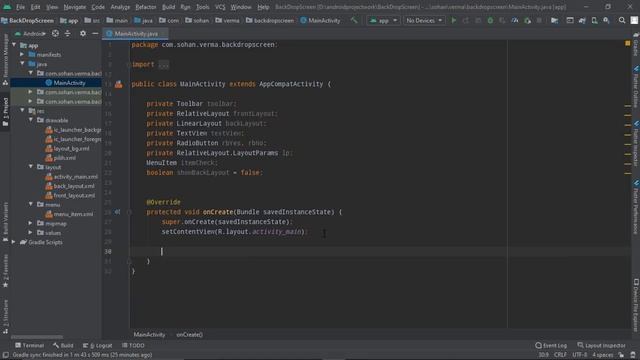
Task: Open the Logcat tool window button
Action: click(x=98, y=345)
